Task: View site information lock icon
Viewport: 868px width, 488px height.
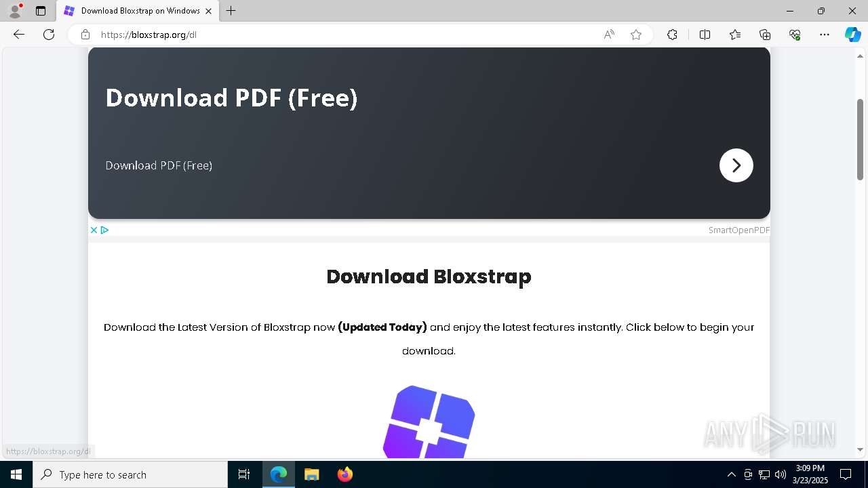Action: pyautogui.click(x=85, y=35)
